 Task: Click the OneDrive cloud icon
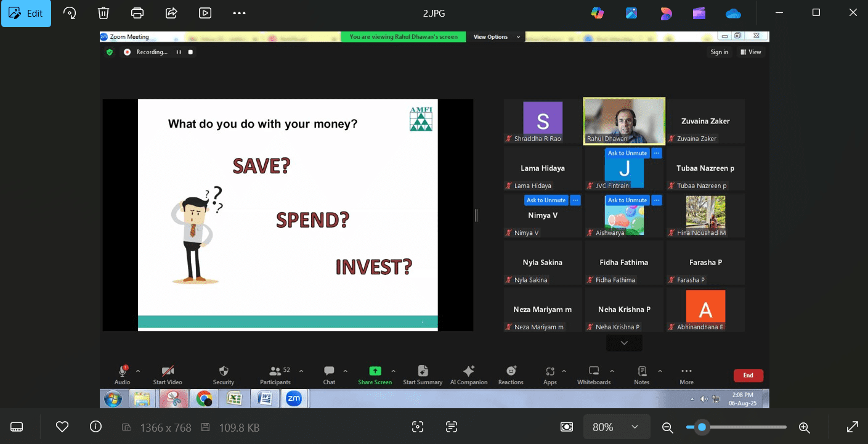click(733, 13)
